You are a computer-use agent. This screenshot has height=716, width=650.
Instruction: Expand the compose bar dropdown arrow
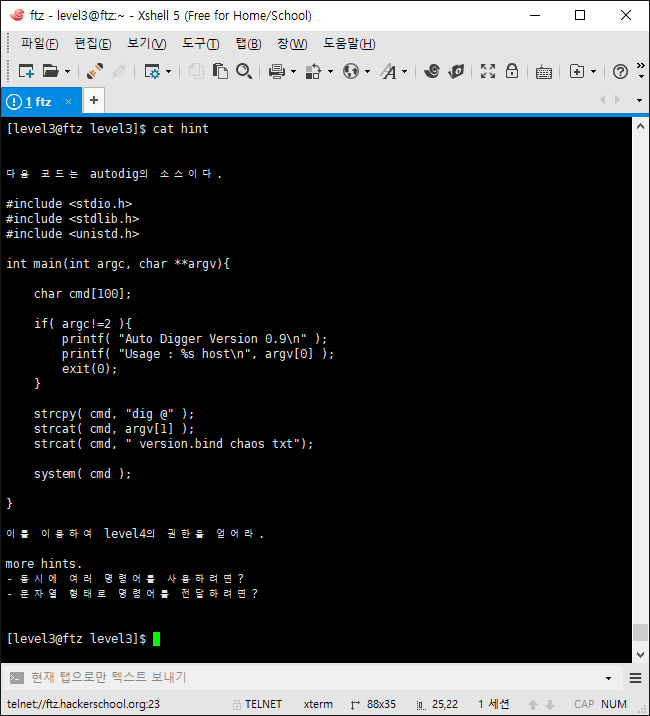(x=608, y=678)
